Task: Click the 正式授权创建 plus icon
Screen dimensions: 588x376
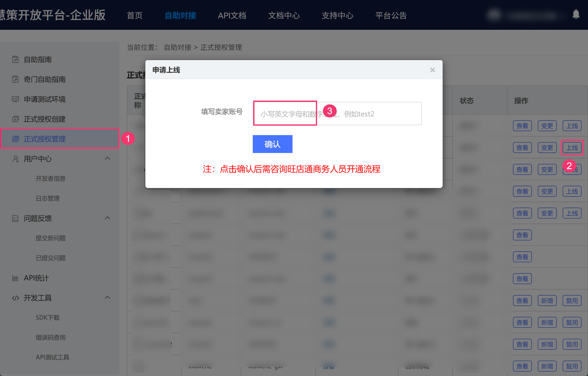Action: tap(15, 119)
